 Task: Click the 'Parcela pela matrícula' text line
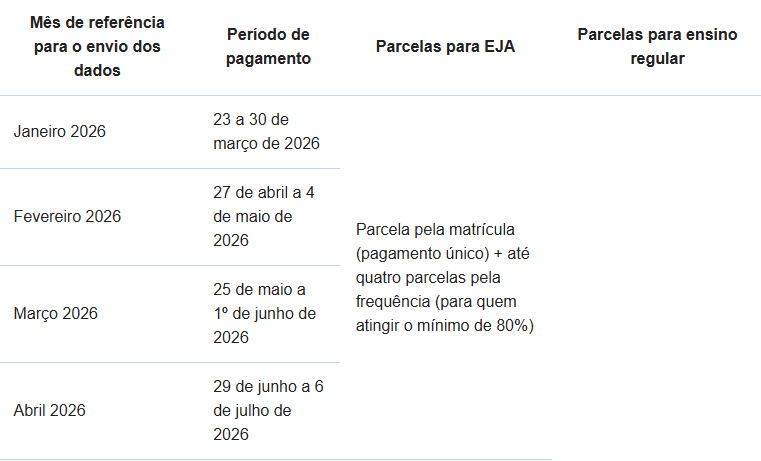435,229
